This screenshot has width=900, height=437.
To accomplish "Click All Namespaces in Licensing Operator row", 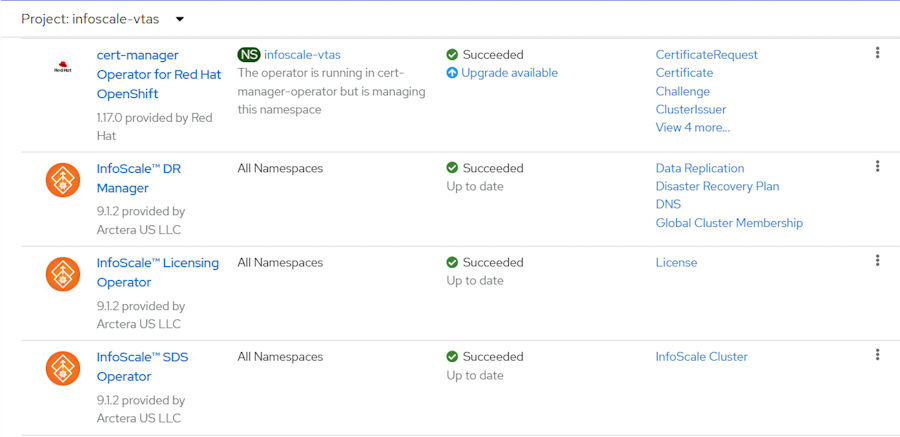I will [x=280, y=262].
